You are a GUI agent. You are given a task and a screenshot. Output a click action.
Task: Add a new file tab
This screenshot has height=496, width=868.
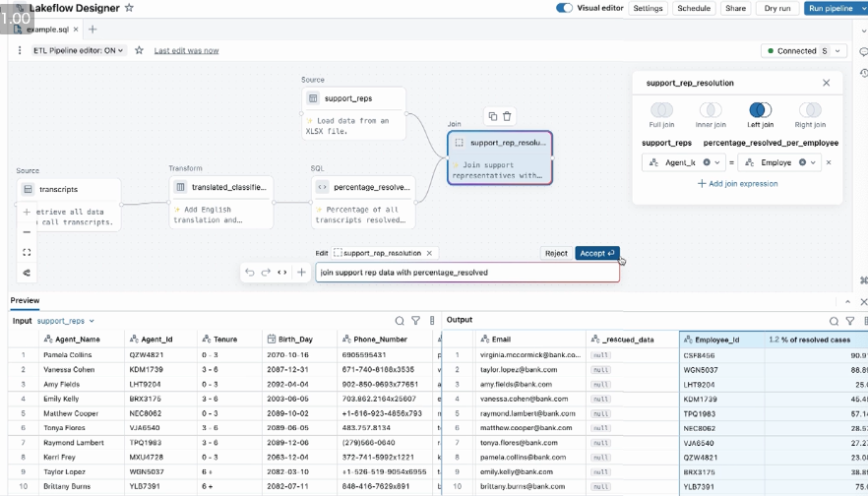pyautogui.click(x=93, y=30)
